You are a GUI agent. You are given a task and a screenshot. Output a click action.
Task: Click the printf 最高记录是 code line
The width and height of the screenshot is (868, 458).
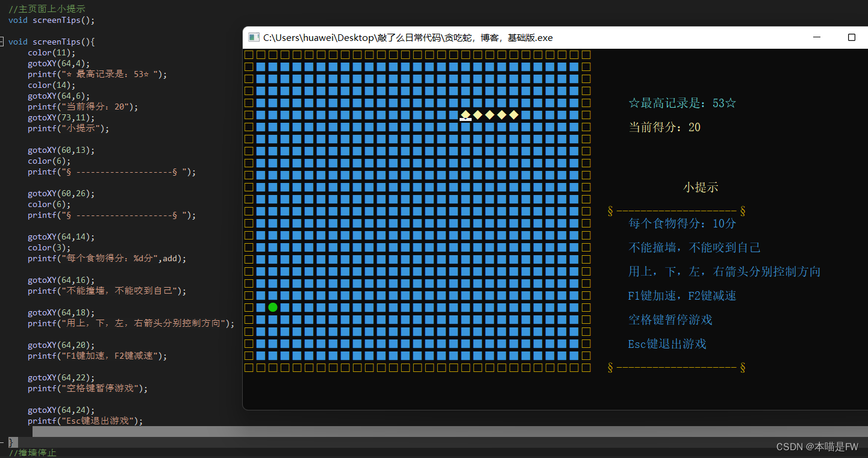click(98, 74)
